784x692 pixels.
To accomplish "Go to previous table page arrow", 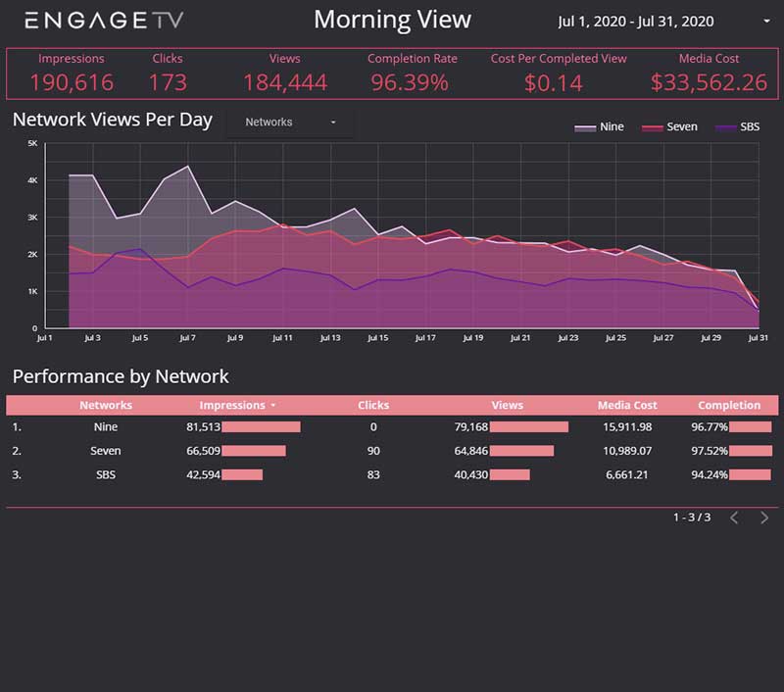I will [x=734, y=518].
